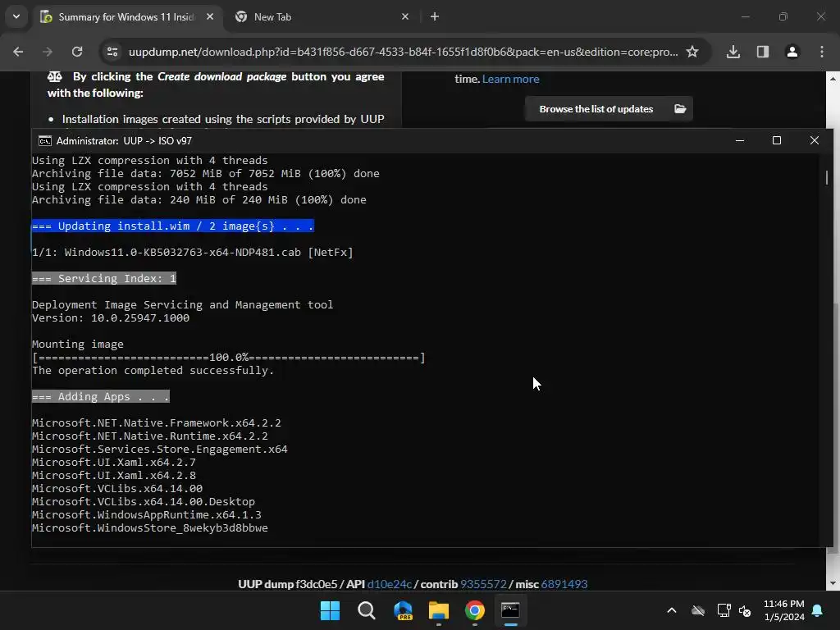
Task: Click page scrollbar up arrow
Action: (833, 78)
